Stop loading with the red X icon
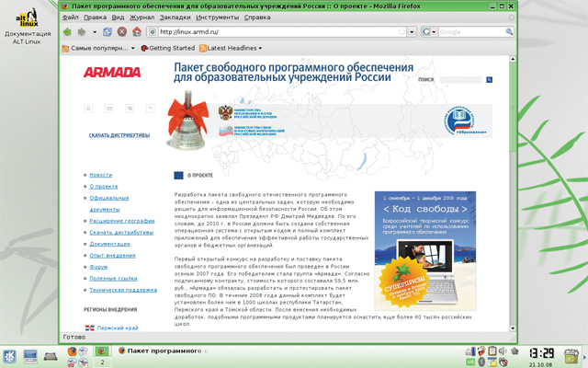 tap(122, 32)
